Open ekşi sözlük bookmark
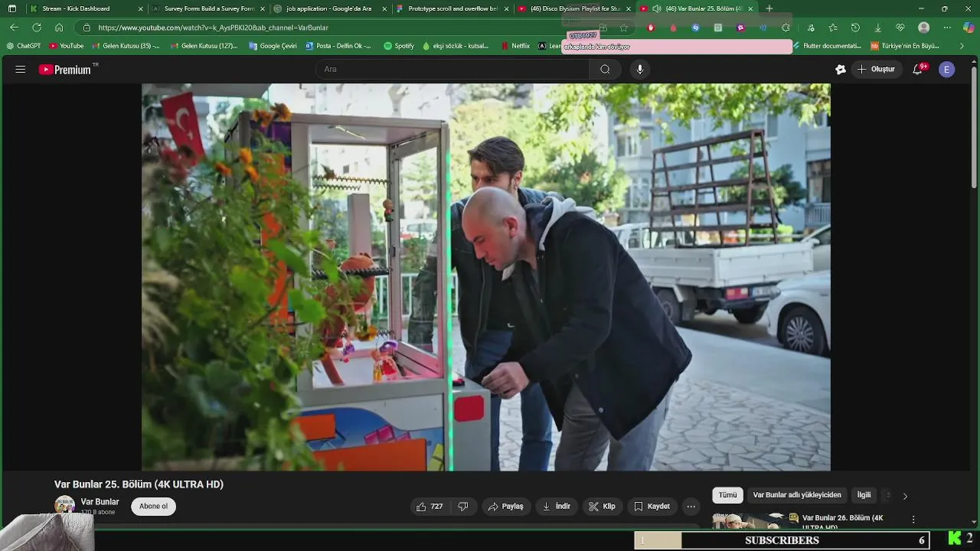The width and height of the screenshot is (980, 551). pos(456,46)
